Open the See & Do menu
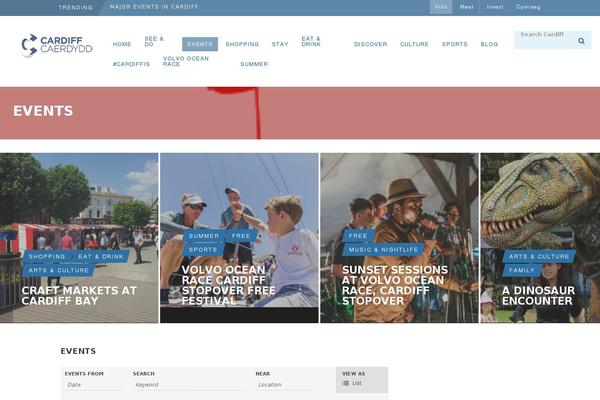 [x=154, y=41]
